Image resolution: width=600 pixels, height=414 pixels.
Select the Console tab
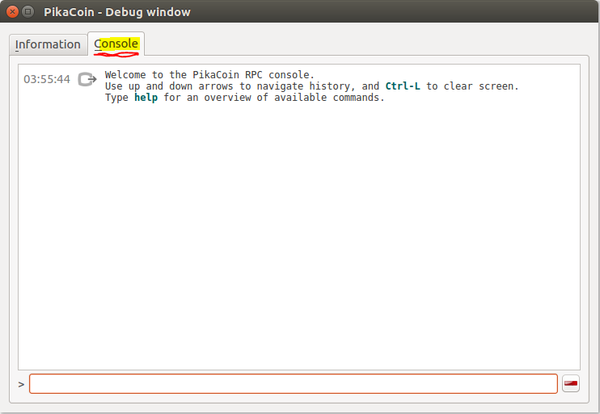116,44
